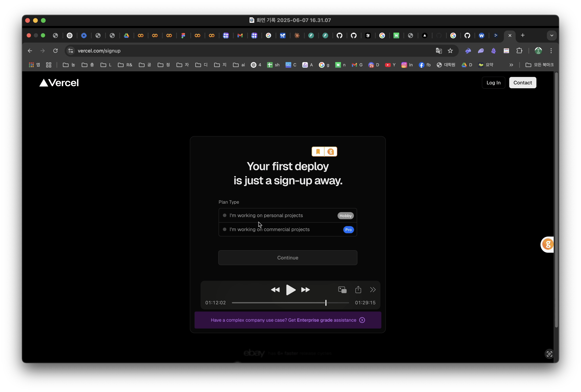Click the total duration 01:29:15

[365, 303]
